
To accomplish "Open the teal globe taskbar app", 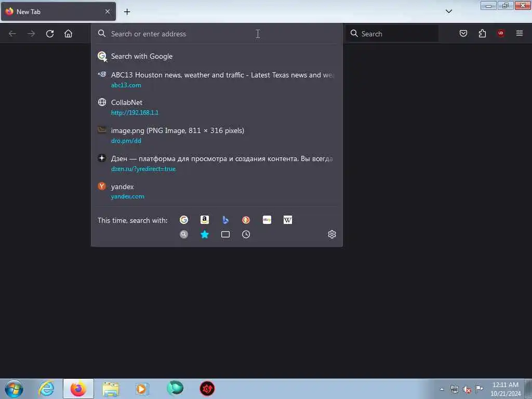I will [x=175, y=389].
